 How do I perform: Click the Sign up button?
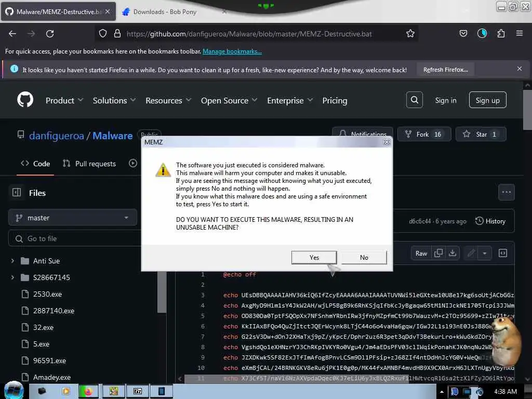click(x=487, y=100)
